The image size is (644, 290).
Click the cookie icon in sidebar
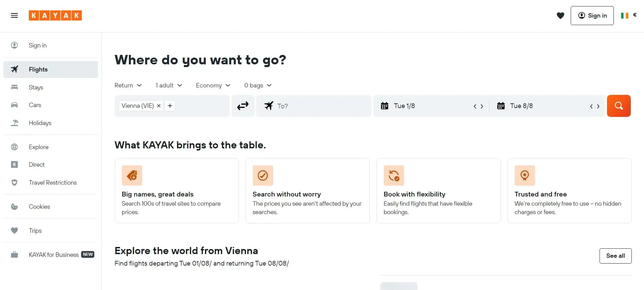(x=14, y=207)
